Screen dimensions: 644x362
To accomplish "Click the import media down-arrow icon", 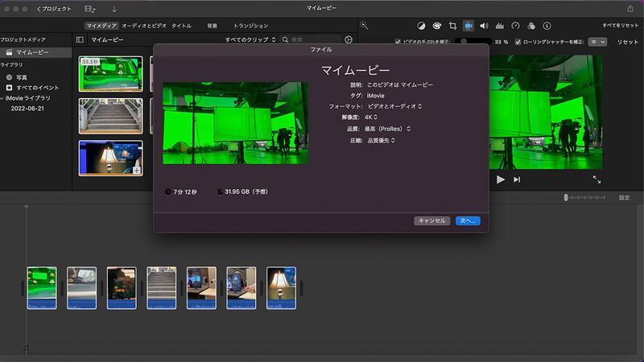I will [114, 9].
